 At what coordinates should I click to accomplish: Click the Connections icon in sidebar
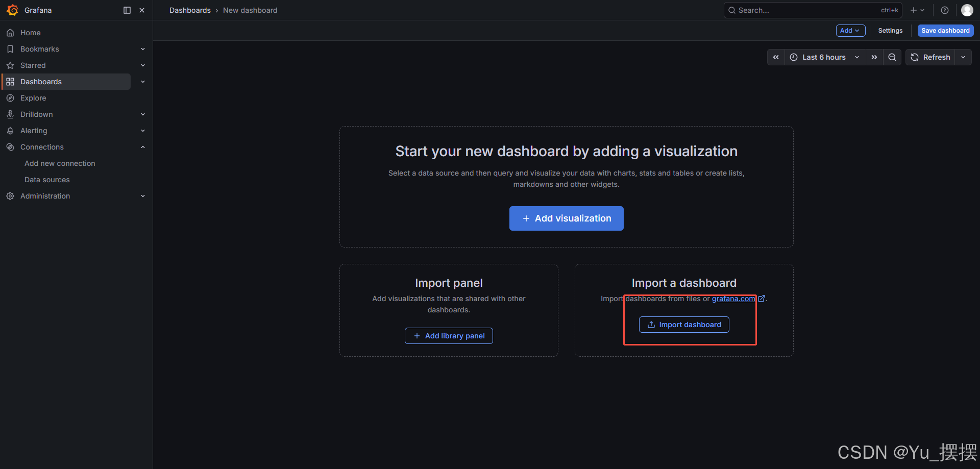(10, 147)
